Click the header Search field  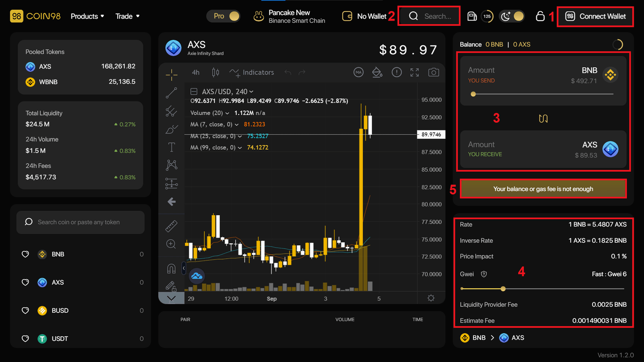pyautogui.click(x=429, y=16)
